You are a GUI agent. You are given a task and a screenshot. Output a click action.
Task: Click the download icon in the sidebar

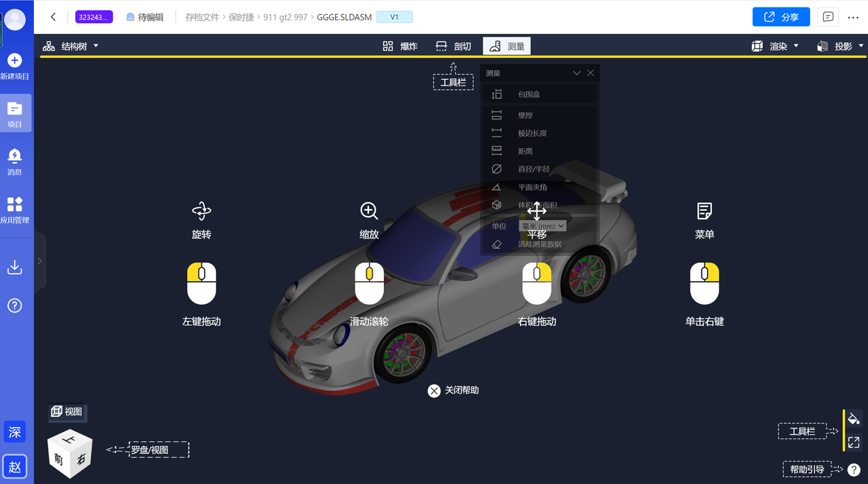15,267
